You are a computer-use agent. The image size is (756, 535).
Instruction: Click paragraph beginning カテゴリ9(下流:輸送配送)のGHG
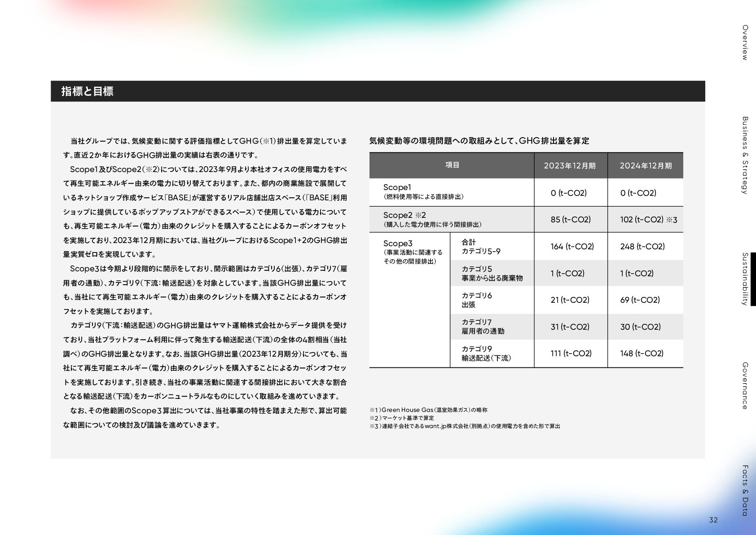click(205, 361)
